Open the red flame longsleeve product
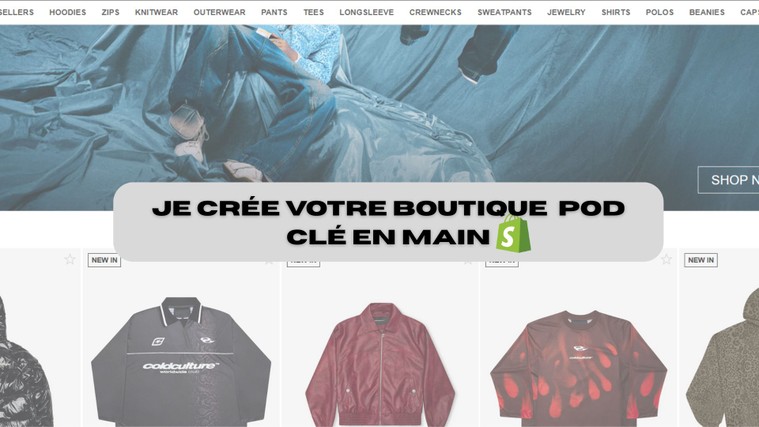Viewport: 759px width, 427px height. (578, 368)
